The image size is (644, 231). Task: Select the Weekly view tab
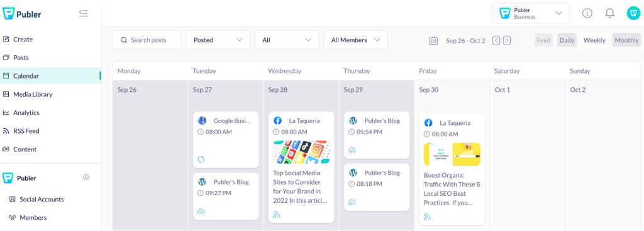point(594,40)
